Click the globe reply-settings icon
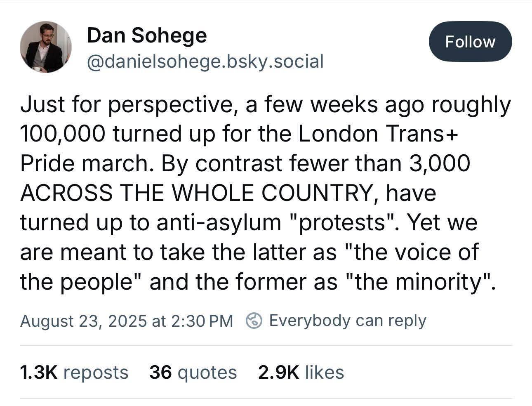This screenshot has height=406, width=532. click(254, 321)
